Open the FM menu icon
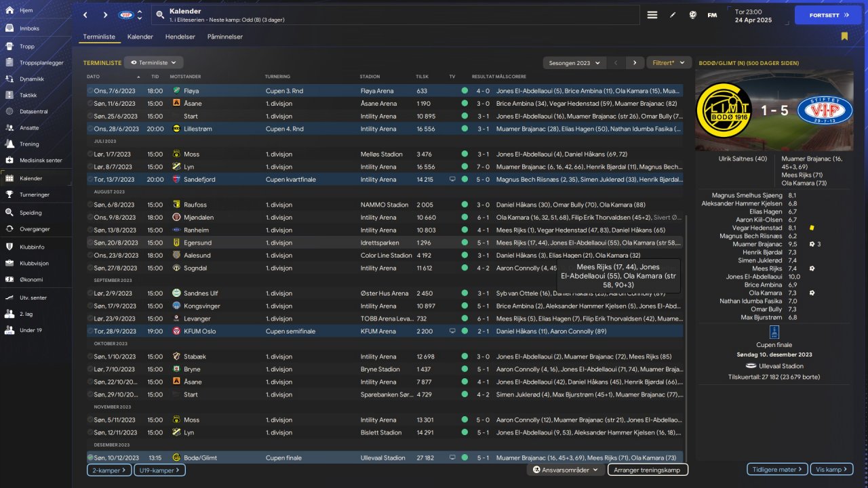 point(712,15)
